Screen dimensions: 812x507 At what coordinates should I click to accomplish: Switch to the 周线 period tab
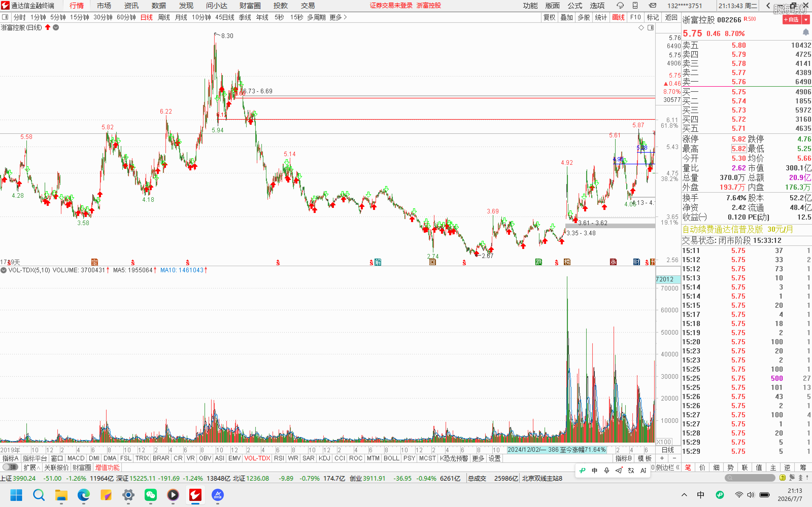click(164, 17)
